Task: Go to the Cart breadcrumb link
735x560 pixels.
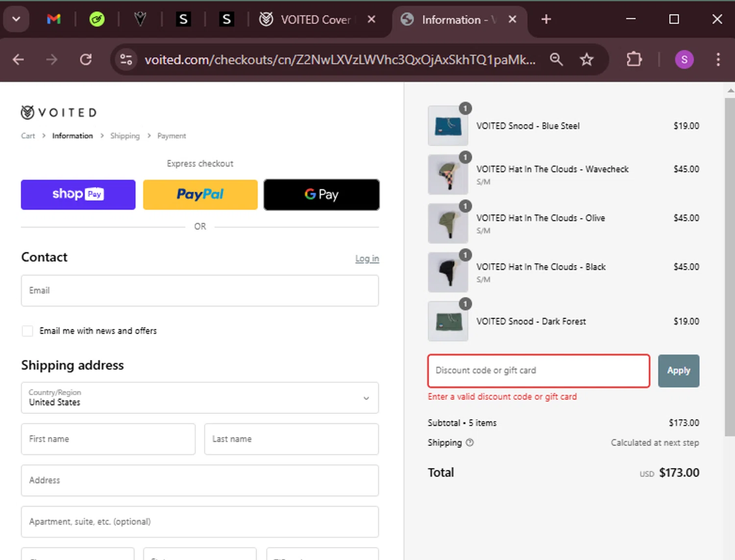Action: coord(28,136)
